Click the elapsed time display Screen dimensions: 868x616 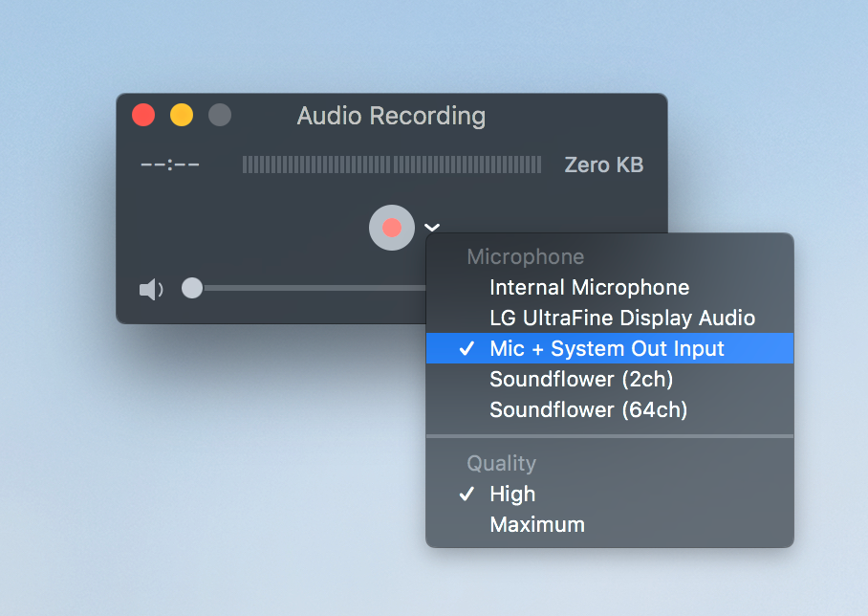click(x=170, y=165)
